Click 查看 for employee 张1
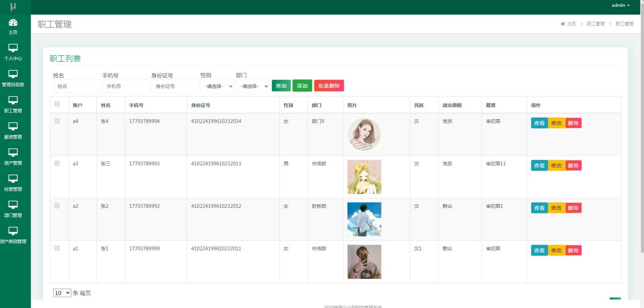This screenshot has height=308, width=644. pos(539,250)
